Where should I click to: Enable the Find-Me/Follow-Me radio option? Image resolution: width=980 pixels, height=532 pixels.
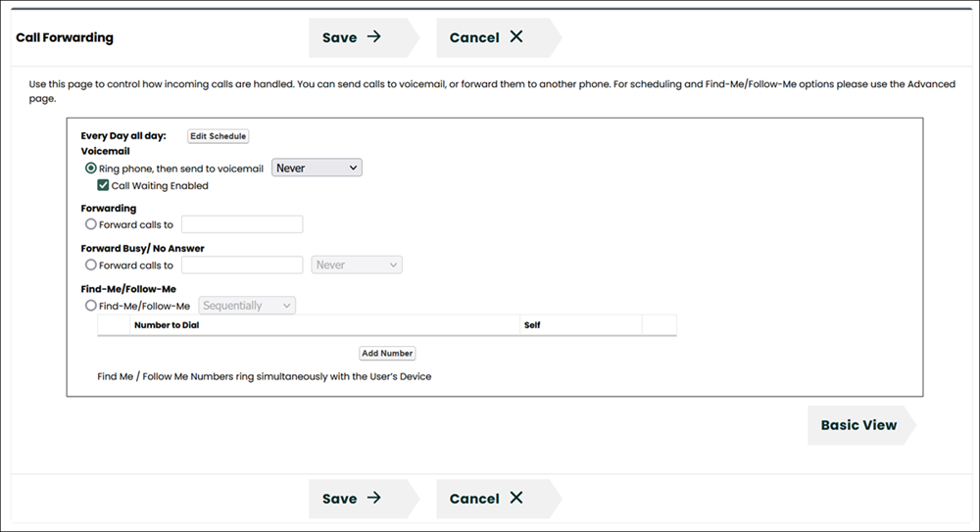click(x=91, y=306)
